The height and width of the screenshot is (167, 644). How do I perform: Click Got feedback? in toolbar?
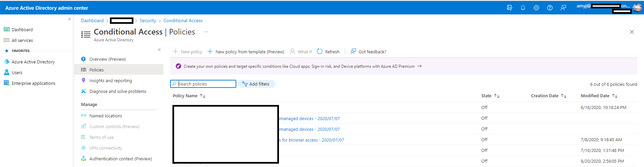(x=368, y=52)
